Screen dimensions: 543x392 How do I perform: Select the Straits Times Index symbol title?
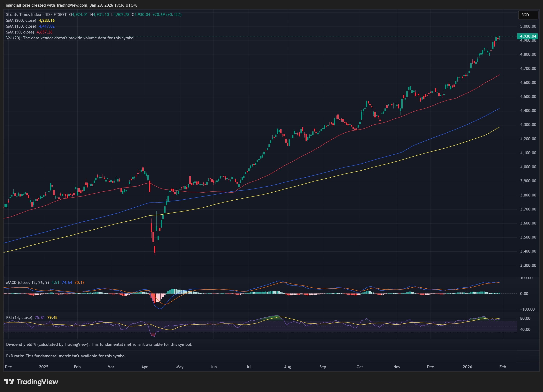(x=23, y=15)
